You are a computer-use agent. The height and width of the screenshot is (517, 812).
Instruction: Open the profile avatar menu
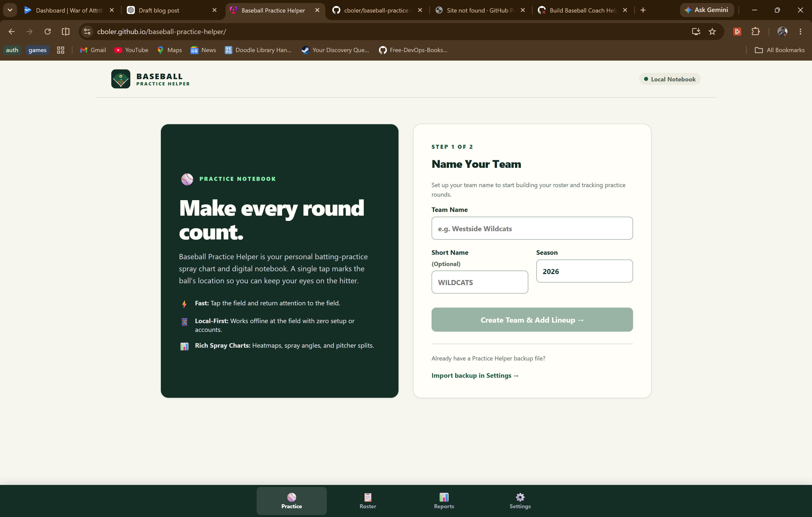(782, 32)
